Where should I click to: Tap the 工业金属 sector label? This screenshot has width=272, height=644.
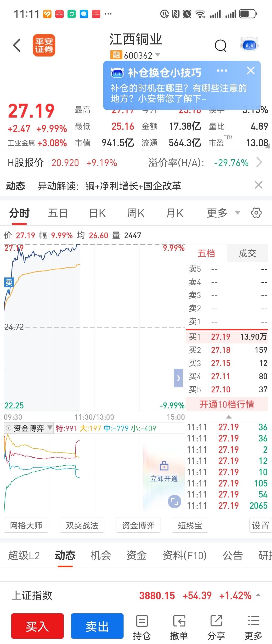[21, 143]
